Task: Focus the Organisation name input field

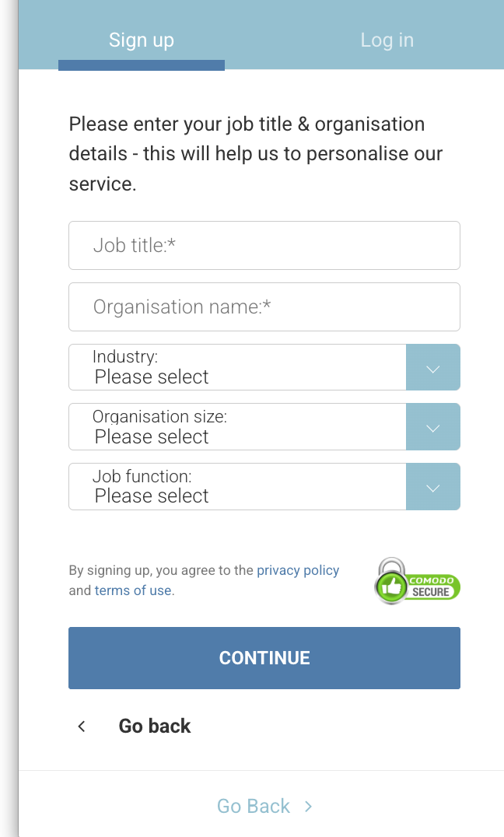Action: [264, 307]
